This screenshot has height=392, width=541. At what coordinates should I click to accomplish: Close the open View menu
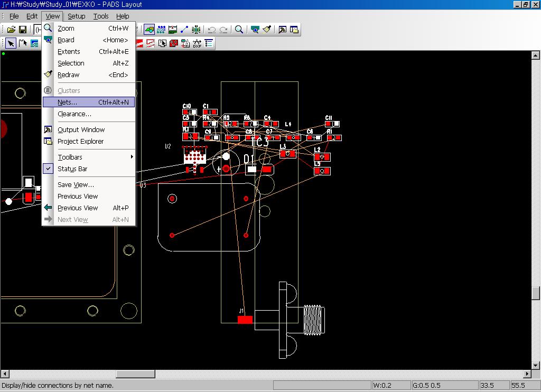pyautogui.click(x=52, y=16)
